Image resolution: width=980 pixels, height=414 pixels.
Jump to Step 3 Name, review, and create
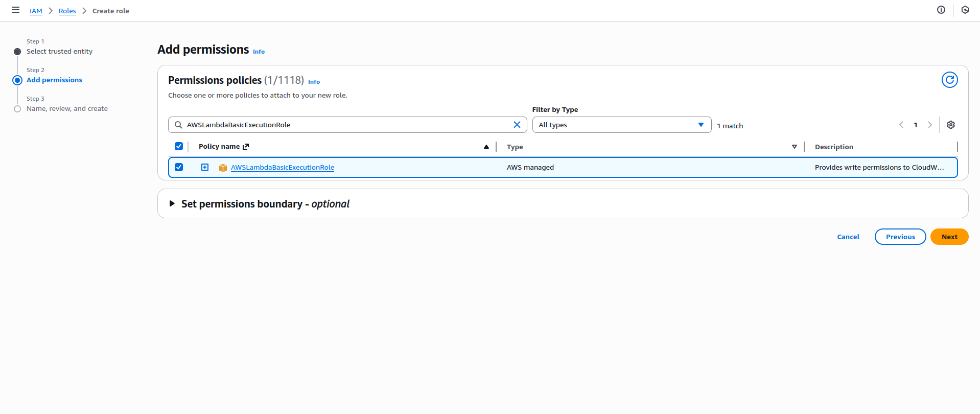tap(67, 108)
